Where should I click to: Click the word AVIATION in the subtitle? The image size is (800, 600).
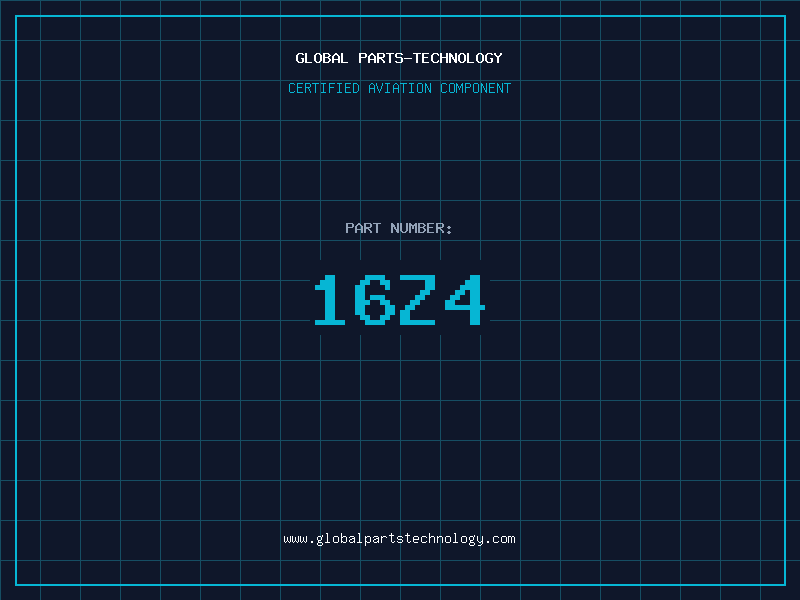point(400,88)
